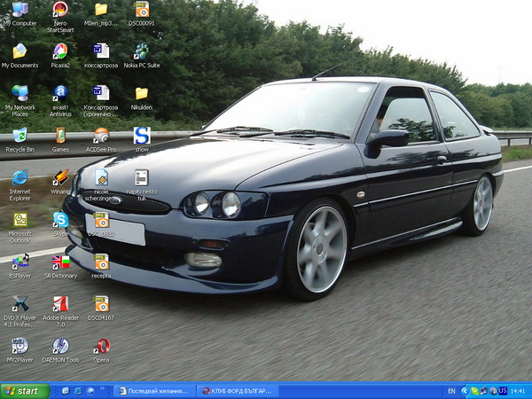Launch the Opera browser icon
The image size is (532, 399).
tap(102, 346)
